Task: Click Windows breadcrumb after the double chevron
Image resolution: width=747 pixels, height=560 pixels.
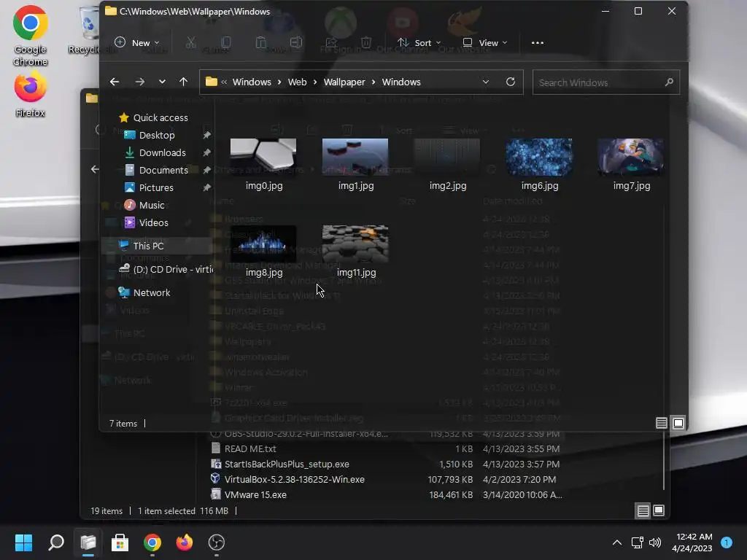Action: (x=252, y=82)
